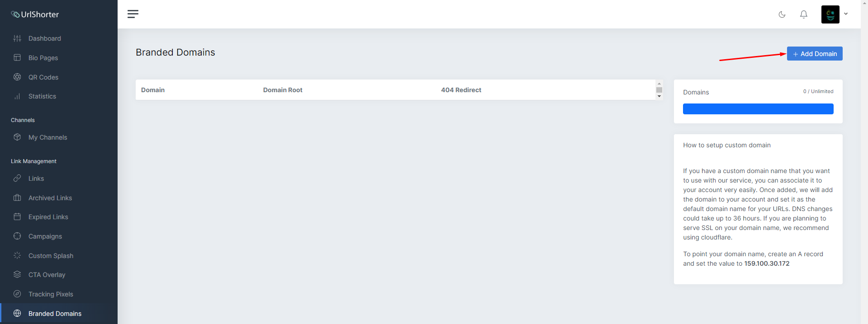The height and width of the screenshot is (324, 868).
Task: Click the Domain column header
Action: click(x=153, y=90)
